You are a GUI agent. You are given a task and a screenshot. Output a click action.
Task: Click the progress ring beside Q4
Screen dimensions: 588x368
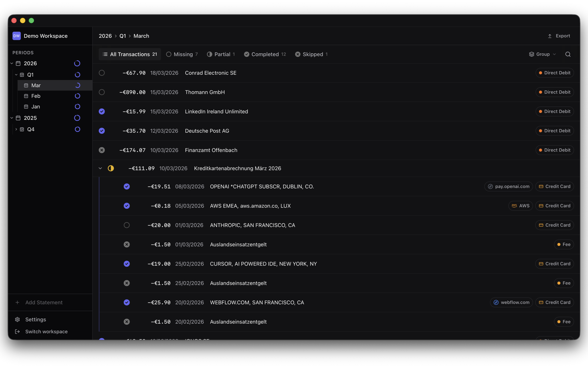click(77, 129)
